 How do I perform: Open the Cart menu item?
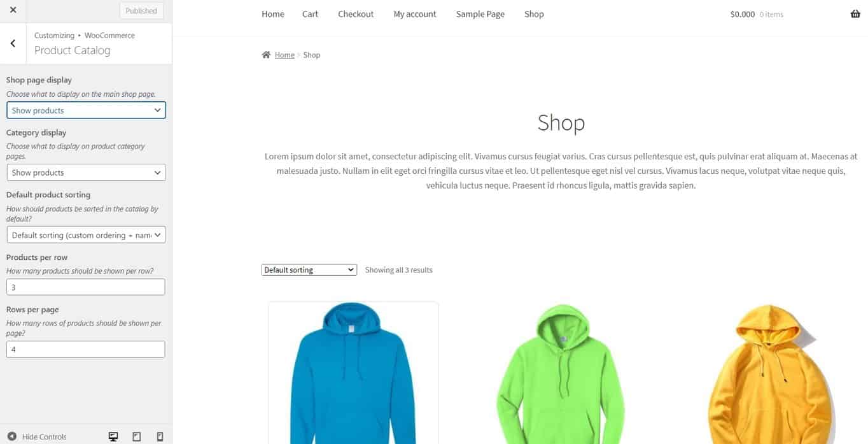310,14
